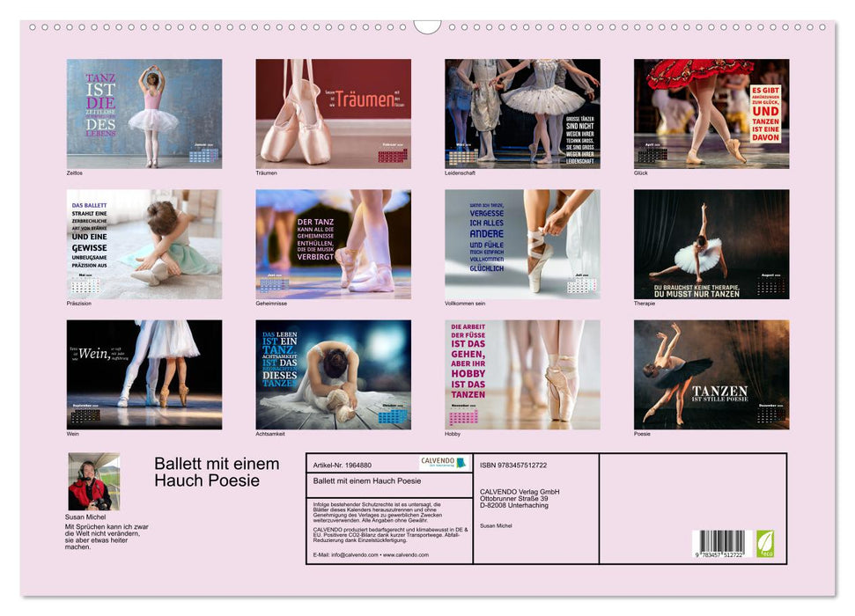Click the mini calendar grid on the Wein image
This screenshot has height=616, width=855.
point(85,414)
